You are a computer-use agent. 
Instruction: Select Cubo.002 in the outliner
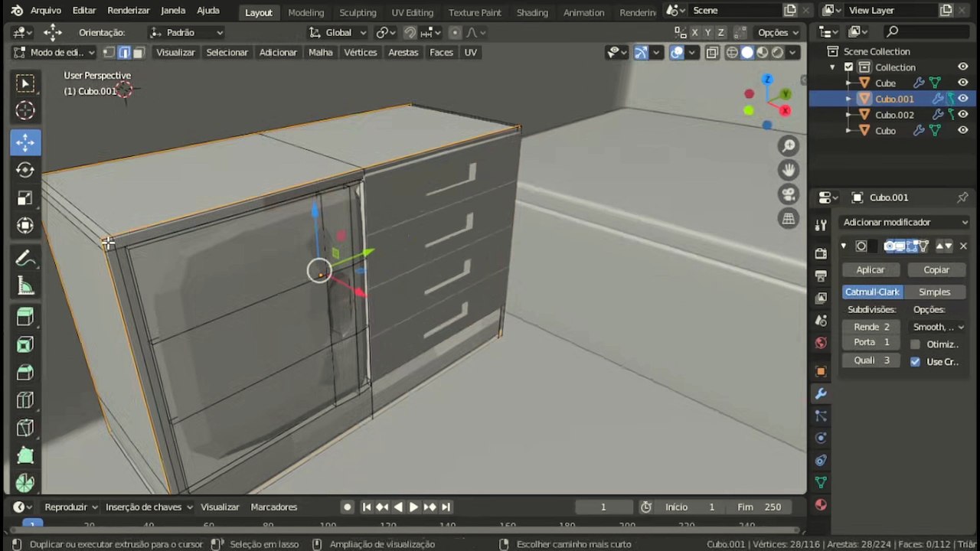pyautogui.click(x=894, y=115)
